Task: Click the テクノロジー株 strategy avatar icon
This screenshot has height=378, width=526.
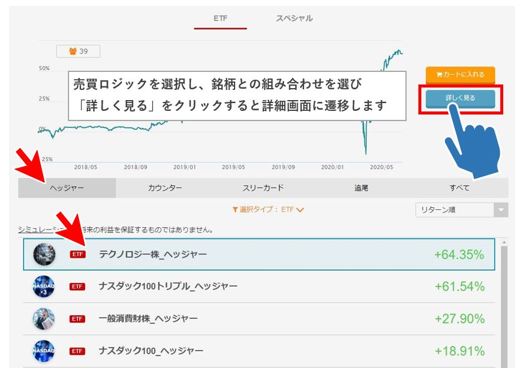Action: click(44, 254)
